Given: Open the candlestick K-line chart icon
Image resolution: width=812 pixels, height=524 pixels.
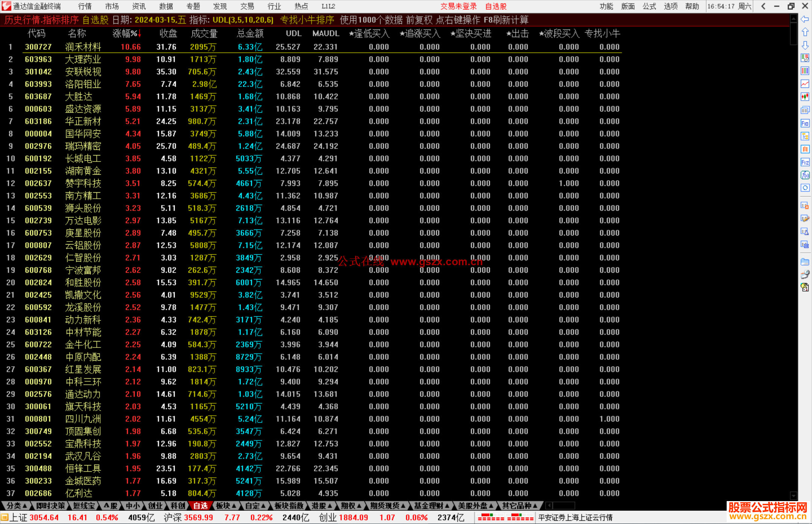Looking at the screenshot, I should [x=805, y=97].
